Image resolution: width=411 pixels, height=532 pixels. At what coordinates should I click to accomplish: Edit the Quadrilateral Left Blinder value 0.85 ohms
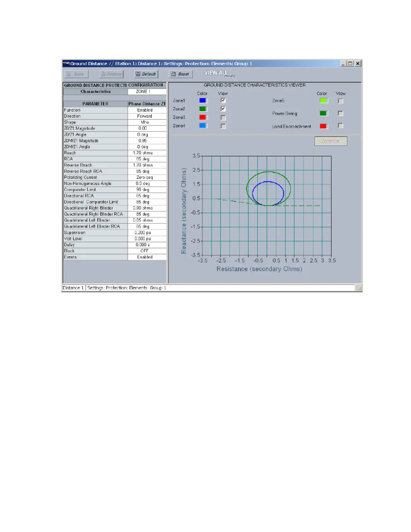point(147,220)
